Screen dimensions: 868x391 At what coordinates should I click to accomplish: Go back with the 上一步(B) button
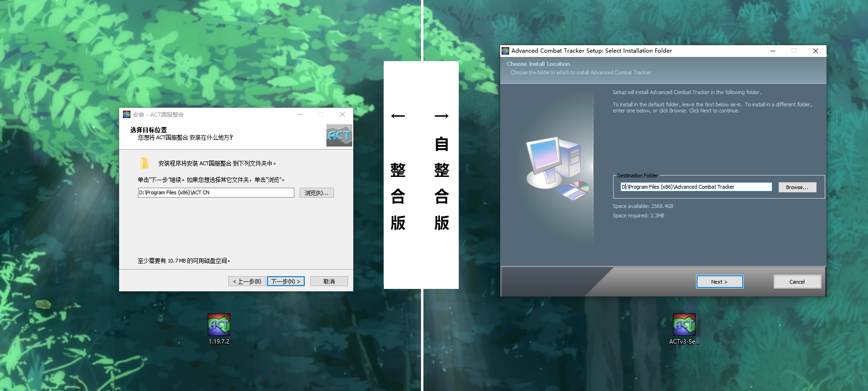click(x=247, y=281)
